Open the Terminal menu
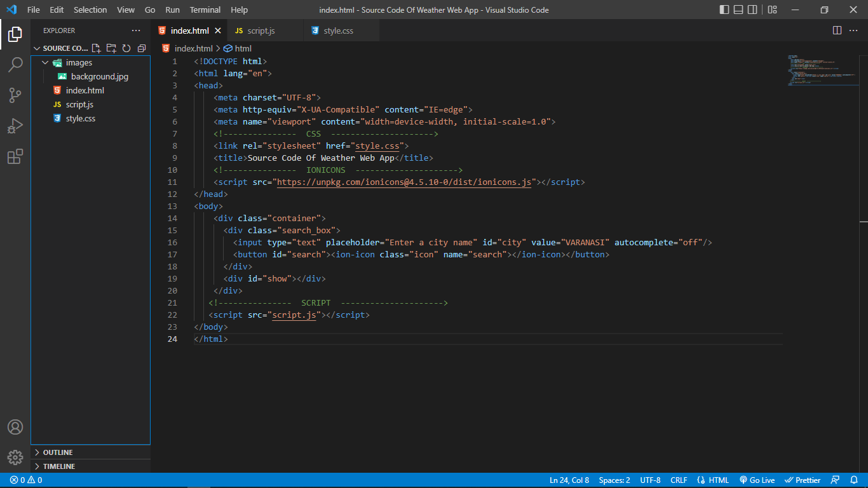The image size is (868, 488). click(x=205, y=10)
